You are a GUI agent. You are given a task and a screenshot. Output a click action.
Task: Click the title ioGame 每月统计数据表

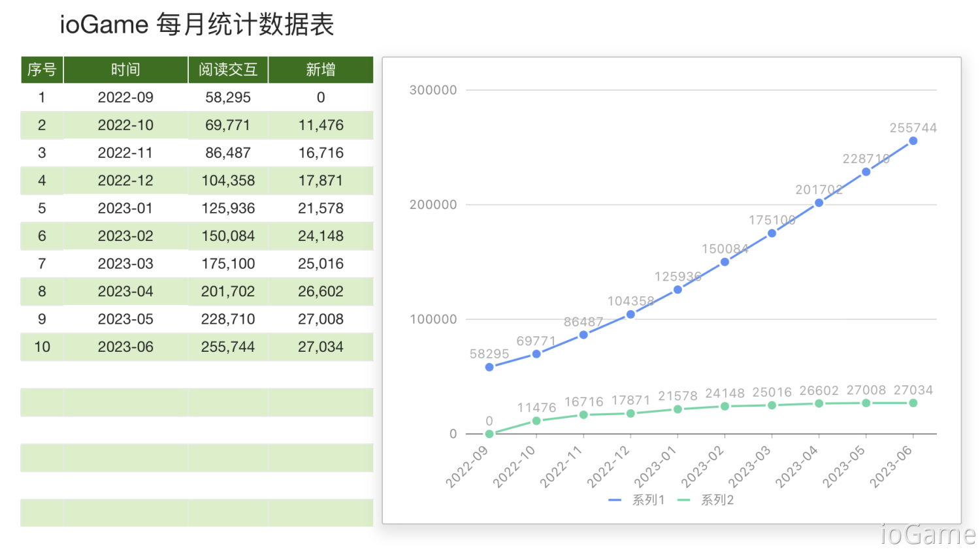[197, 25]
